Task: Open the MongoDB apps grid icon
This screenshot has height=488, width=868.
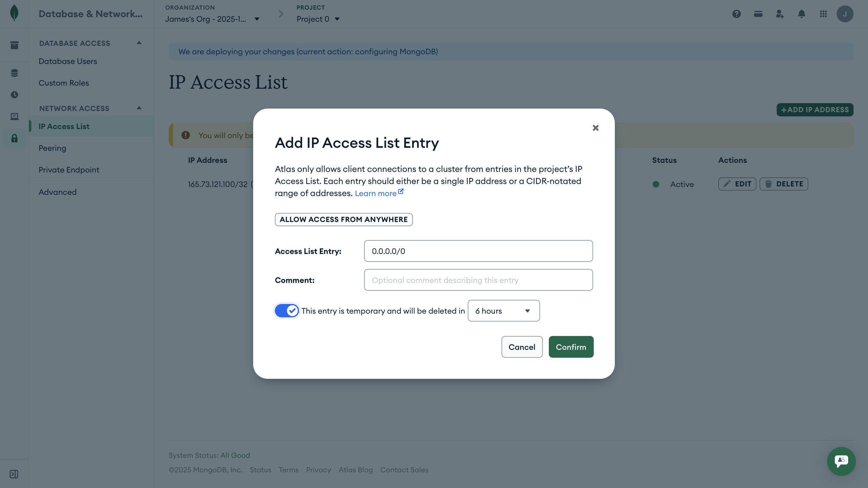Action: point(823,14)
